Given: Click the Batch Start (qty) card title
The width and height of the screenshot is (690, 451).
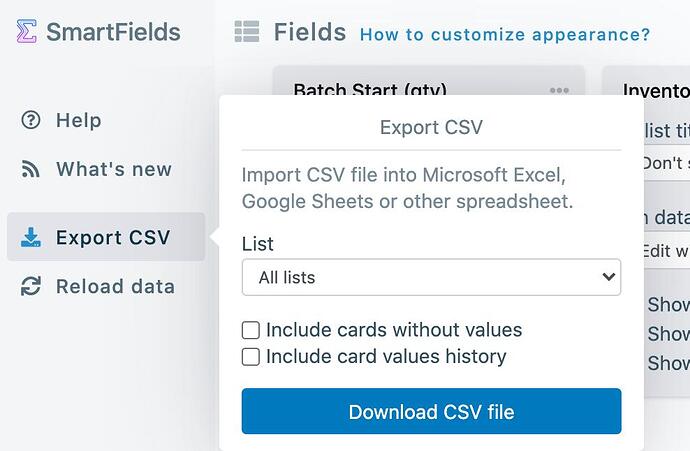Looking at the screenshot, I should click(370, 91).
